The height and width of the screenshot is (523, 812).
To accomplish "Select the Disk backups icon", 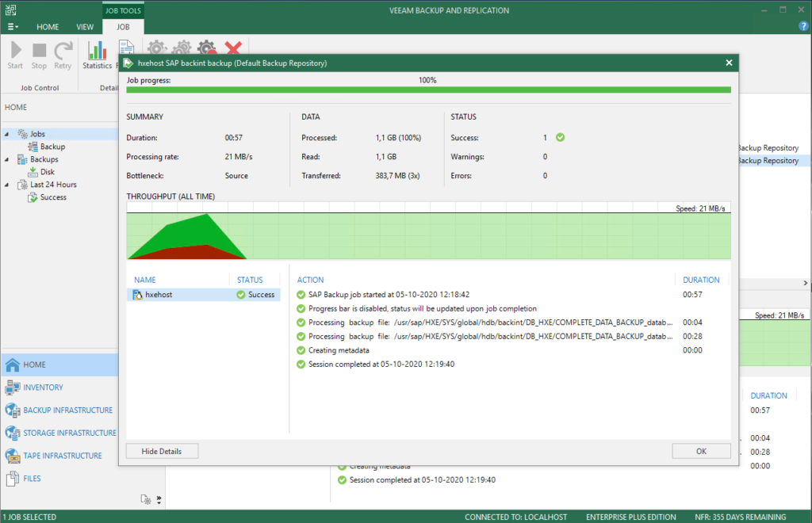I will (x=33, y=172).
